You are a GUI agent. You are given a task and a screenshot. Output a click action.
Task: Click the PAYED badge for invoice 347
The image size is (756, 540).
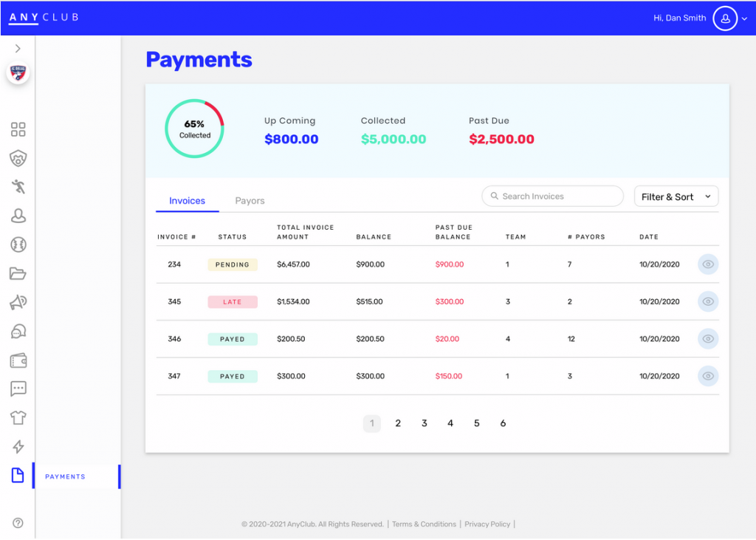click(233, 377)
